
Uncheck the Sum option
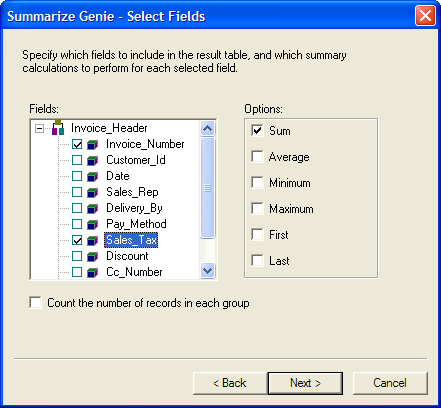[x=257, y=130]
